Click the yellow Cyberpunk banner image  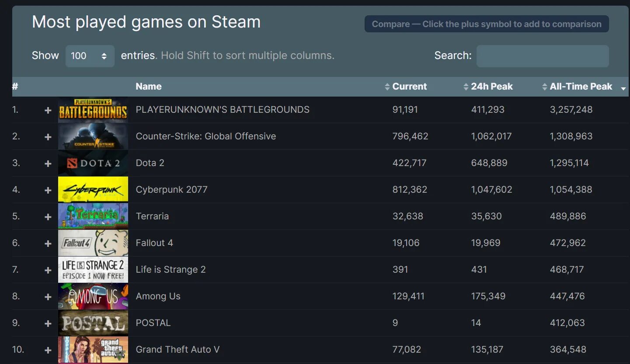(93, 190)
